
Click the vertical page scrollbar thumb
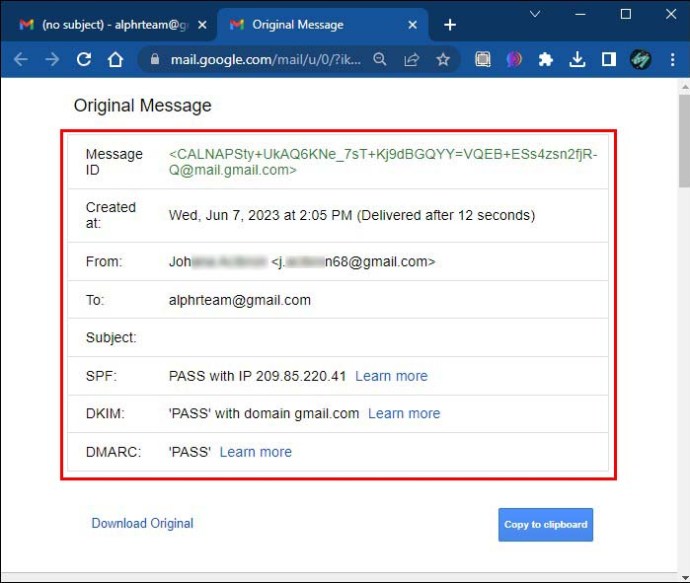tap(684, 141)
